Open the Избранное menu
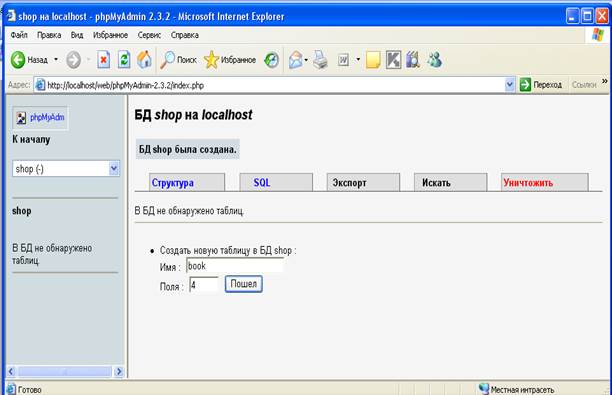The height and width of the screenshot is (395, 612). 110,35
